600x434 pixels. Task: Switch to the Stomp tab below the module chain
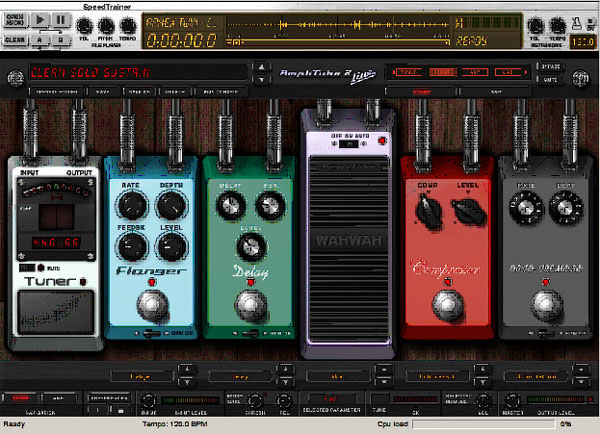click(421, 92)
